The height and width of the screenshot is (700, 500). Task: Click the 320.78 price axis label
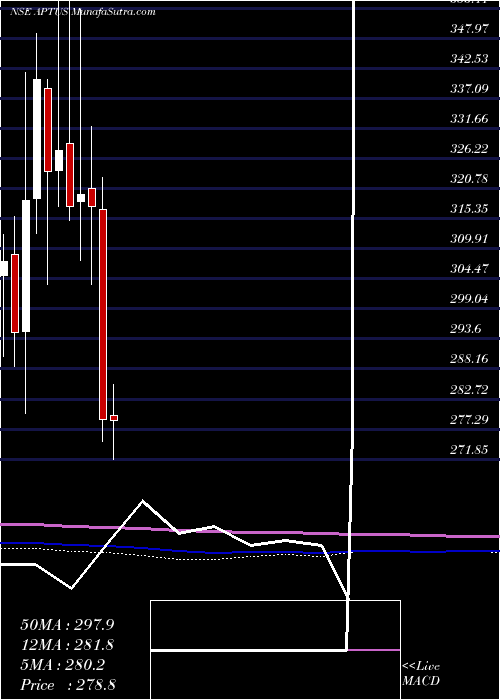tap(468, 179)
